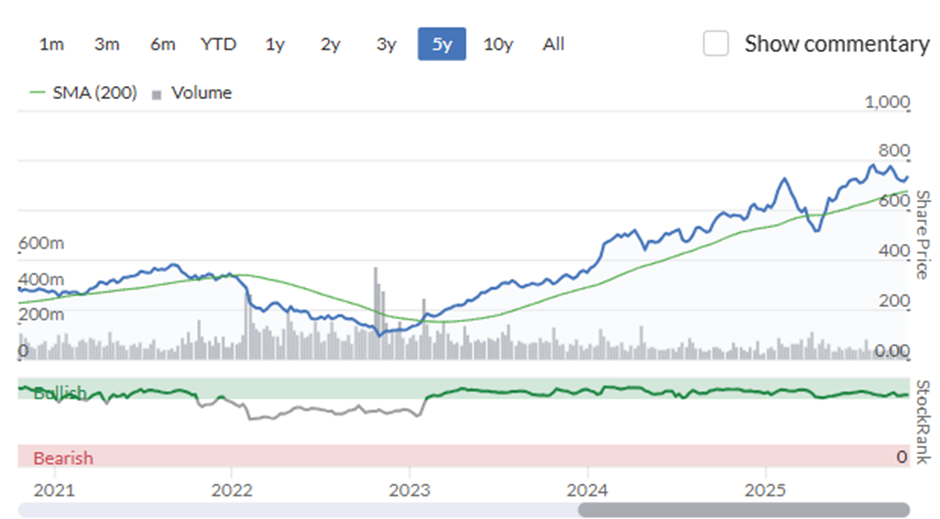
Task: Click the StockRank axis title
Action: click(923, 422)
